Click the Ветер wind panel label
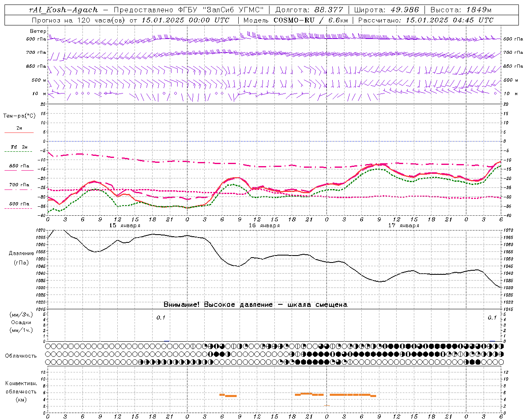Screen dimensions: 525x420 (38, 31)
